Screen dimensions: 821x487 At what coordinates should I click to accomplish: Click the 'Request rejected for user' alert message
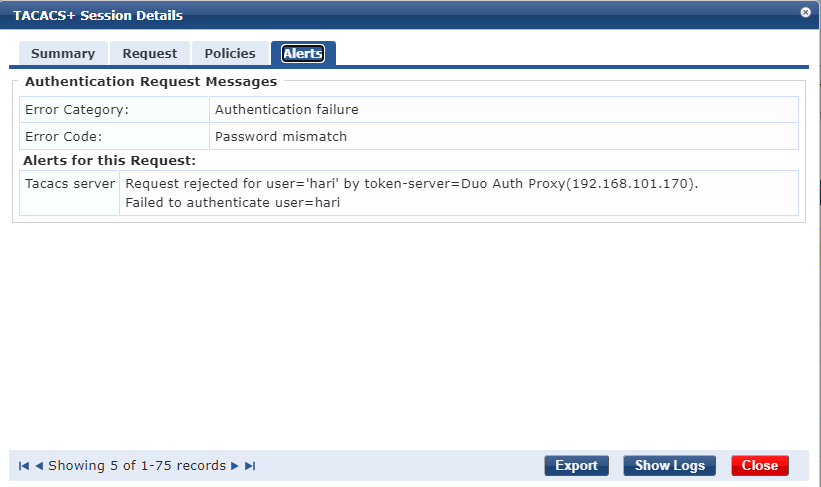(x=411, y=185)
